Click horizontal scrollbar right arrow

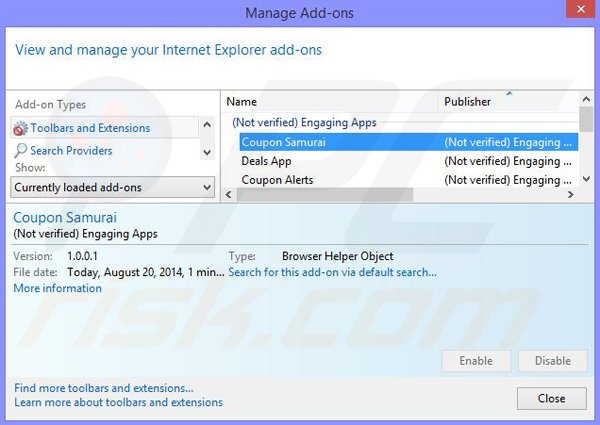(x=571, y=194)
